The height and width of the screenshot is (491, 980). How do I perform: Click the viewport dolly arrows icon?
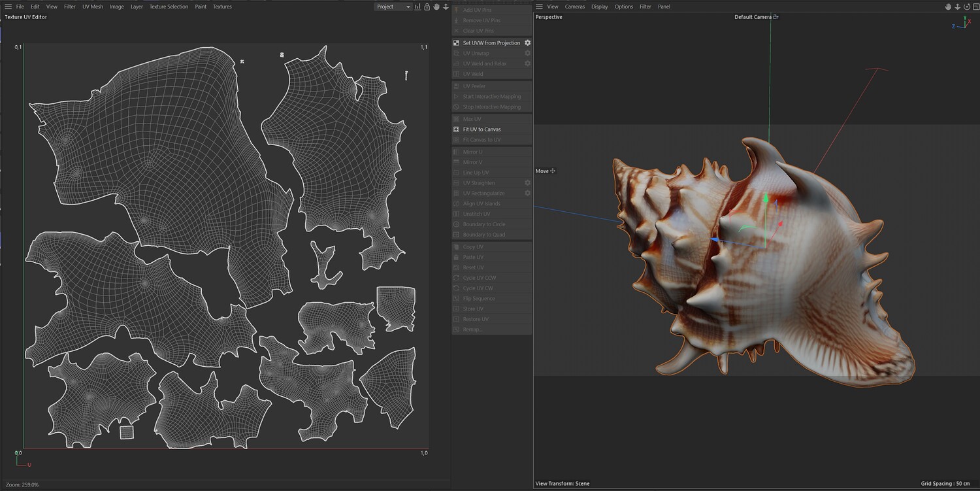(x=957, y=7)
